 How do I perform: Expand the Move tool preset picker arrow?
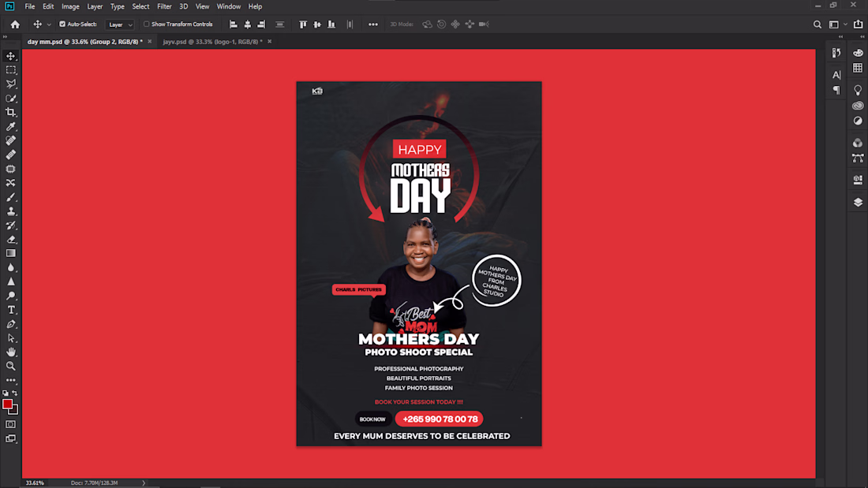click(49, 24)
